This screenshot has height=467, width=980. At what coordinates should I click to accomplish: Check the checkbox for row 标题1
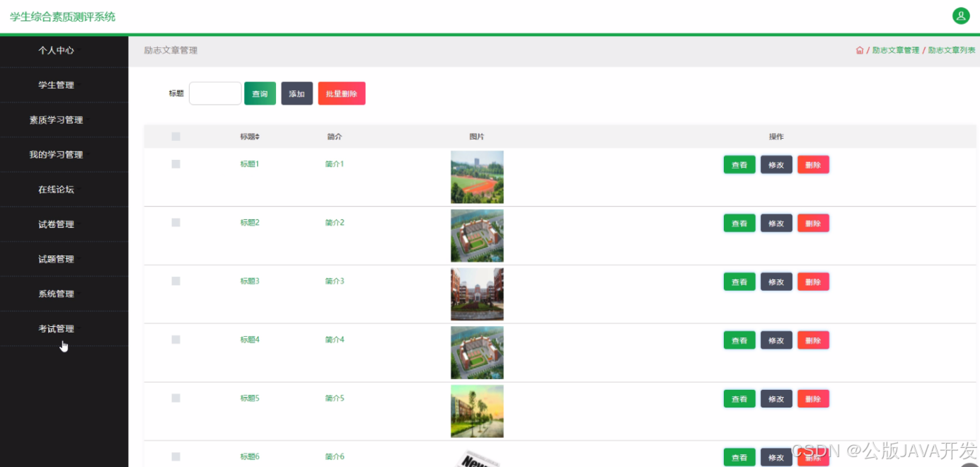[176, 164]
